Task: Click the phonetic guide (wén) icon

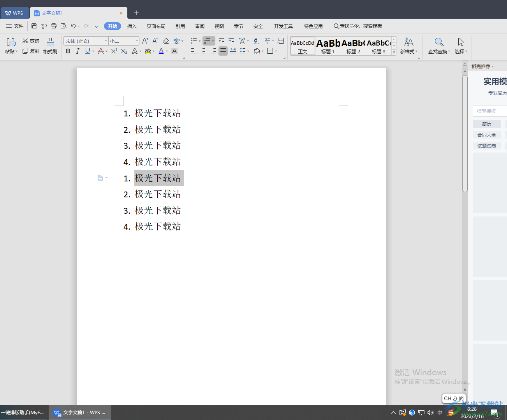Action: point(176,41)
